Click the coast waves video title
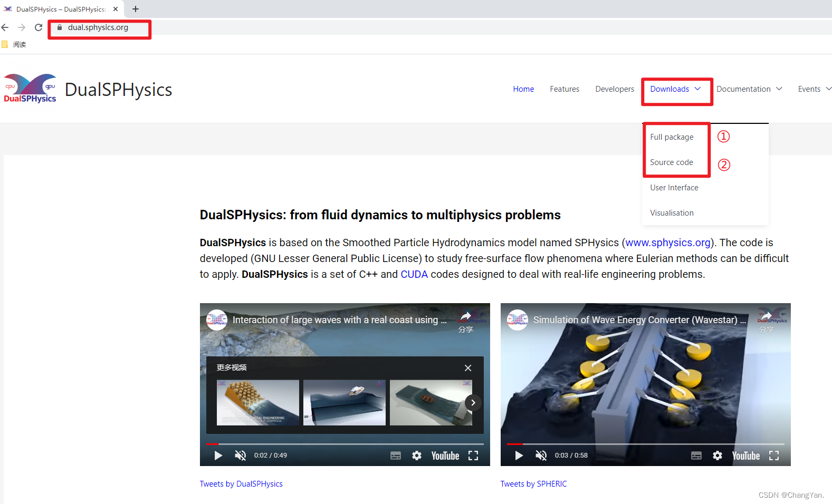The height and width of the screenshot is (504, 832). pyautogui.click(x=339, y=320)
